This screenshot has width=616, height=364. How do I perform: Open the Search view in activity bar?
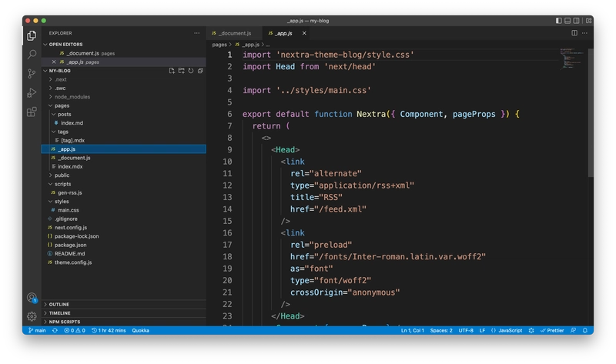32,54
